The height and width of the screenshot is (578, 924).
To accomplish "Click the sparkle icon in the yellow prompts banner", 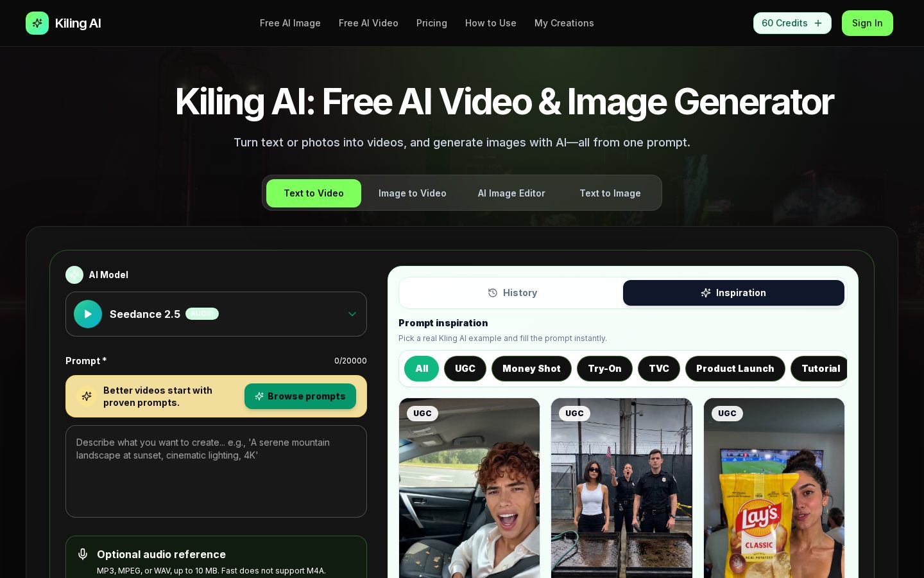I will click(87, 396).
